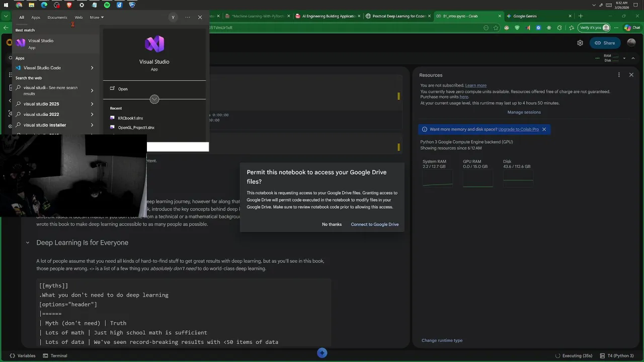The height and width of the screenshot is (362, 644).
Task: Dismiss the Upgrade to Colab Pro banner
Action: [x=544, y=129]
